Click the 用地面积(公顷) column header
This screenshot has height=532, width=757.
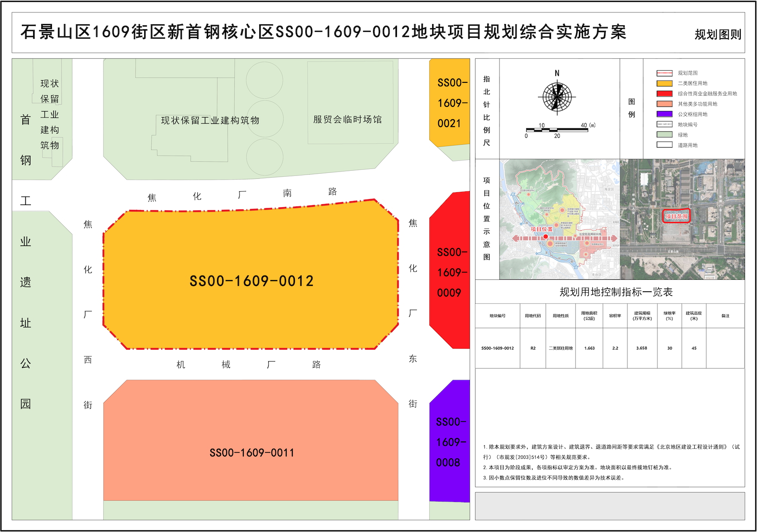point(589,316)
